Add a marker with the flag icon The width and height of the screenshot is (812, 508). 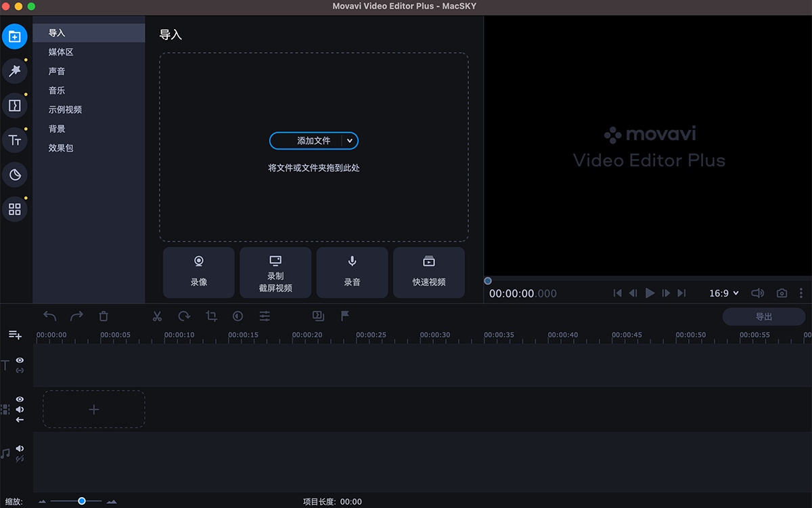click(x=345, y=316)
